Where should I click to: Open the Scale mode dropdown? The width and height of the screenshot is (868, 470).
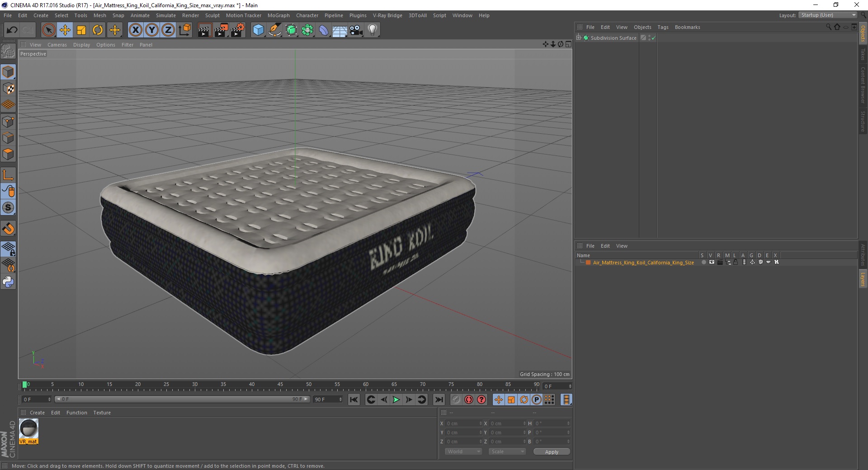tap(507, 451)
